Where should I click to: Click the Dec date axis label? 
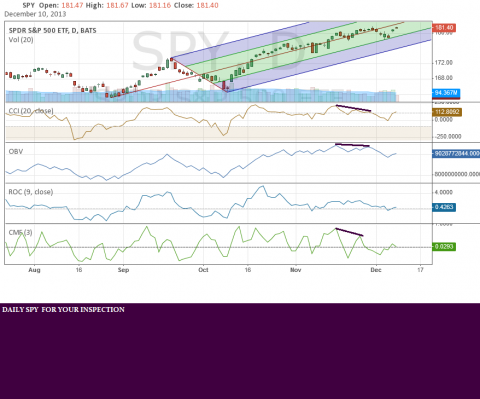click(376, 270)
